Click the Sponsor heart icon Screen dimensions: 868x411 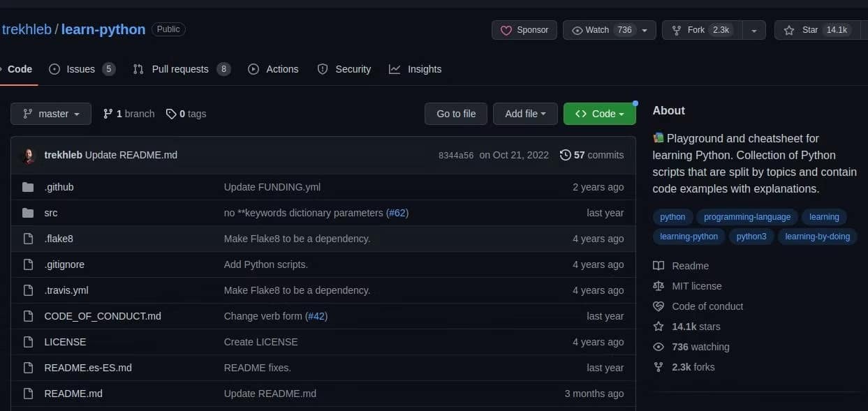click(506, 30)
